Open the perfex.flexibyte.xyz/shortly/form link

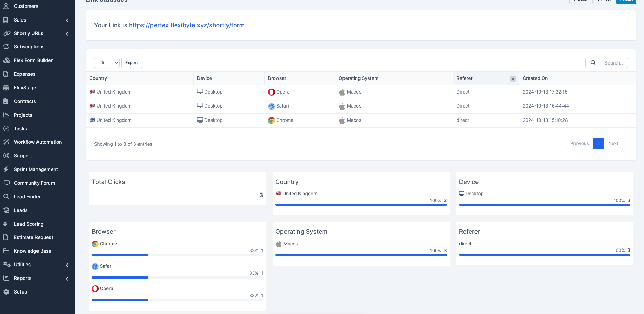pyautogui.click(x=187, y=25)
